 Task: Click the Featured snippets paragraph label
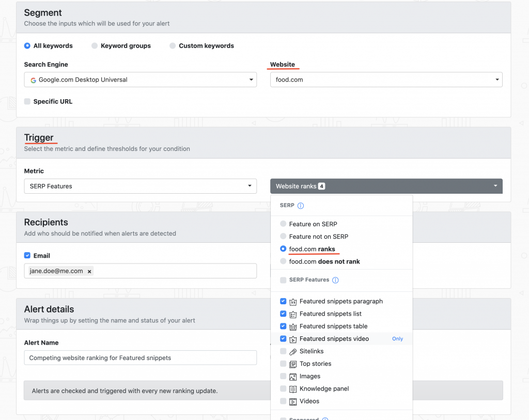[341, 301]
